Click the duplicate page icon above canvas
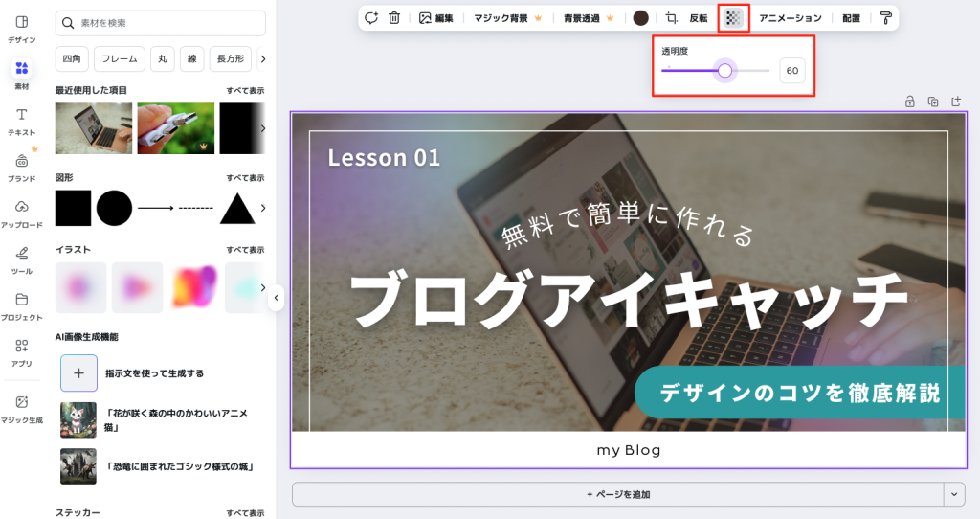Image resolution: width=980 pixels, height=519 pixels. [933, 102]
